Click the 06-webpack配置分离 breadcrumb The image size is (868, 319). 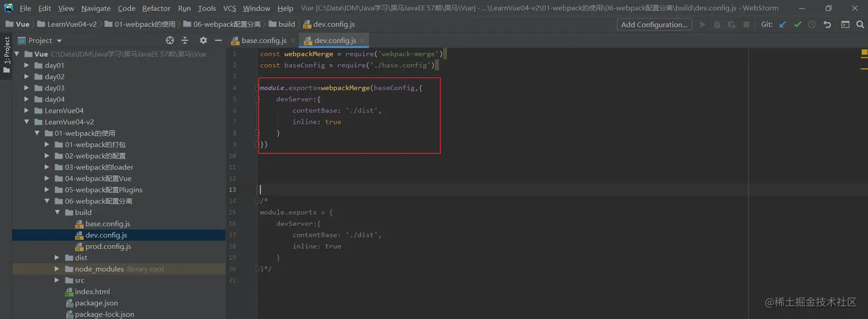(221, 24)
